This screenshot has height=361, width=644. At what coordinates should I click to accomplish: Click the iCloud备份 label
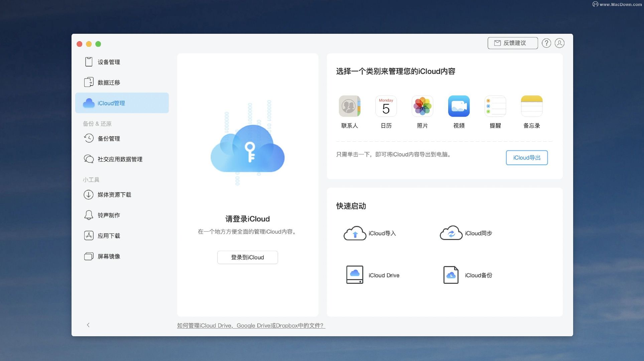[479, 275]
